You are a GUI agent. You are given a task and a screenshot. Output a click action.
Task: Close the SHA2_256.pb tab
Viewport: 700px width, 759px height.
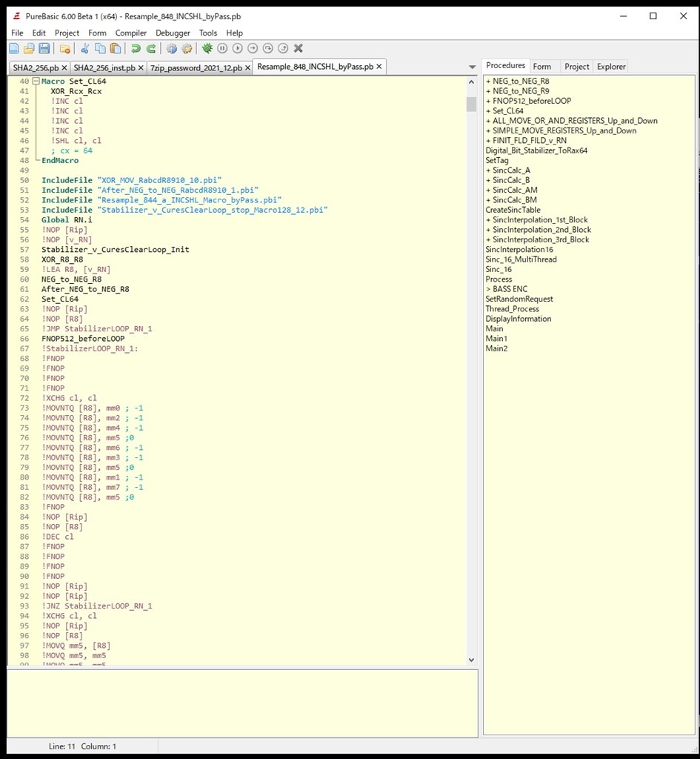(x=64, y=67)
